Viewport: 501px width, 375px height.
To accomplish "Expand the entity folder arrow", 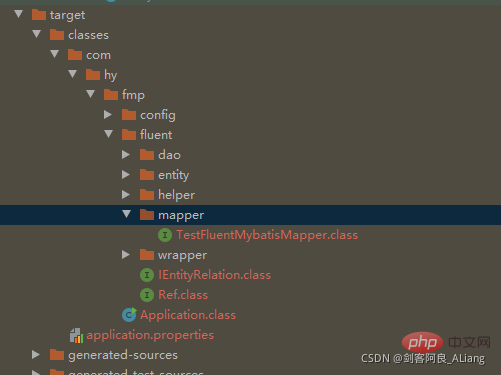I will click(126, 175).
